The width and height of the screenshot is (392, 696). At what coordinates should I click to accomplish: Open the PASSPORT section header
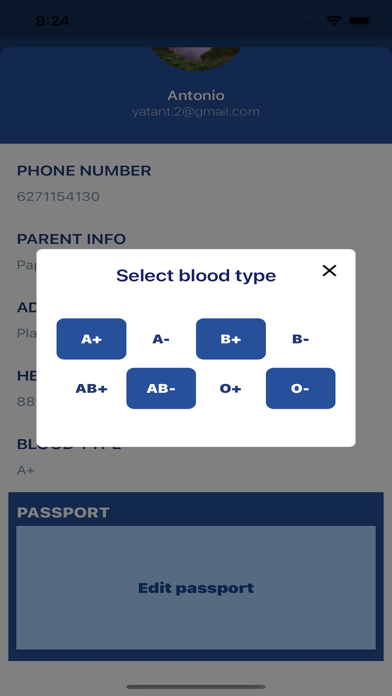[x=63, y=512]
